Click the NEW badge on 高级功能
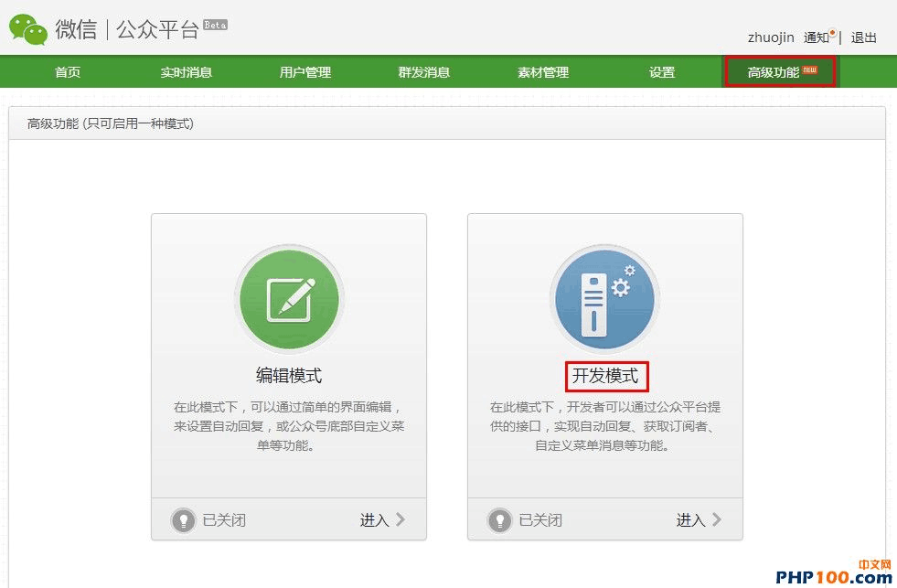 (810, 69)
